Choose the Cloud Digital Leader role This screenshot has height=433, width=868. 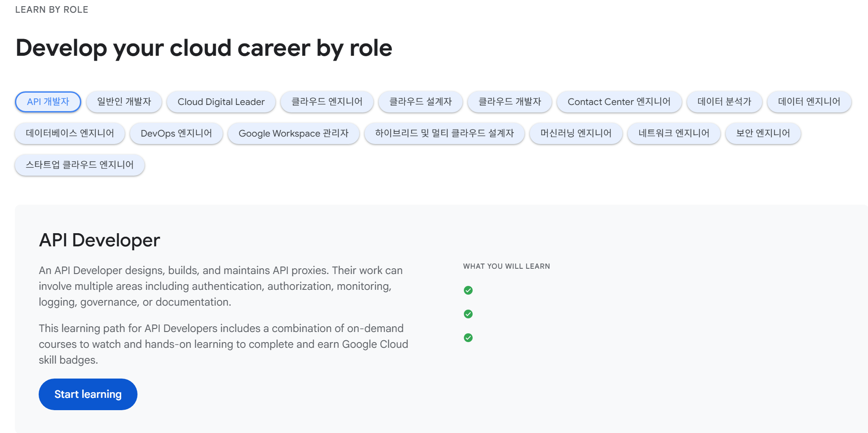(x=221, y=102)
